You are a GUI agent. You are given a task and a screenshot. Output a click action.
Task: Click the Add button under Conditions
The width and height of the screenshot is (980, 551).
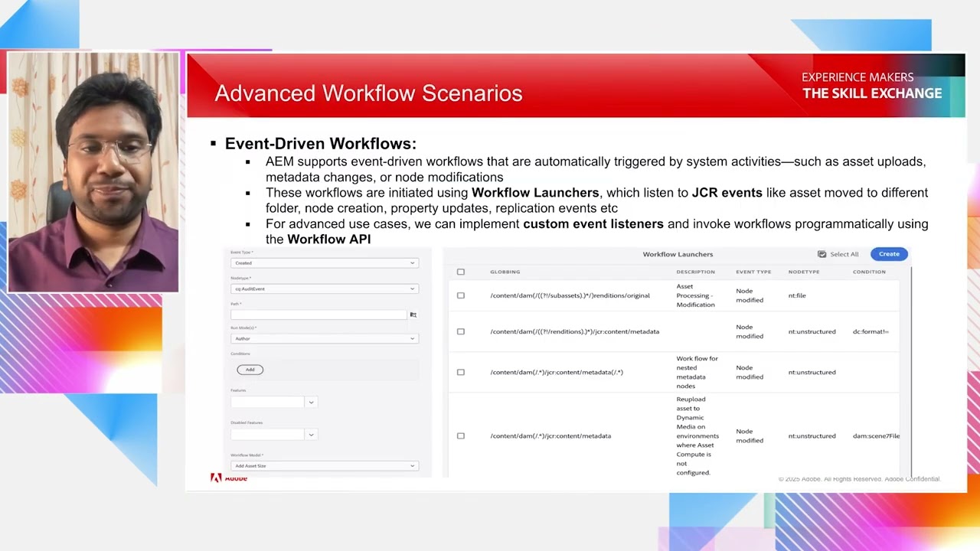tap(250, 370)
